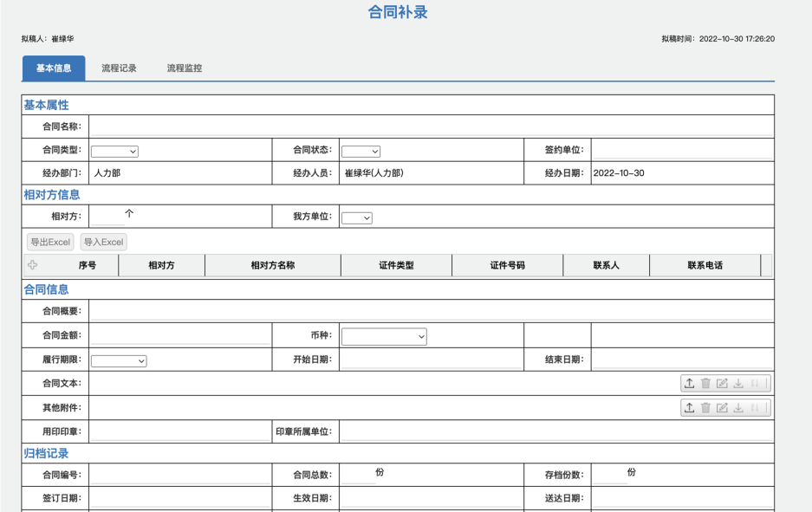Click edit pencil icon in 其他附件 row
Viewport: 812px width, 512px height.
pyautogui.click(x=722, y=408)
